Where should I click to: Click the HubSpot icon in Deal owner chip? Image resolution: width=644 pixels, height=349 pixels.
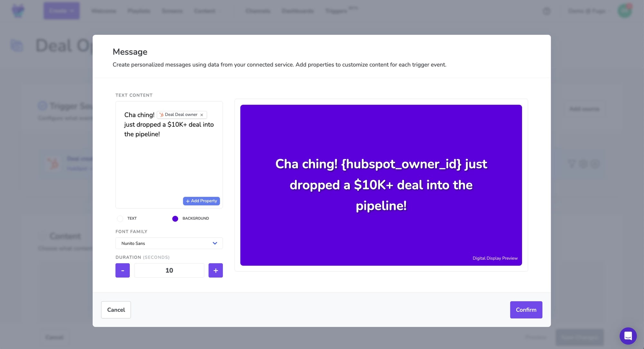[161, 115]
